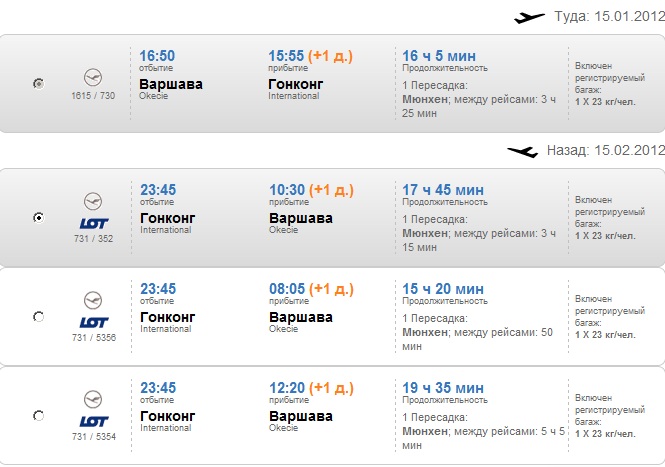The image size is (665, 467).
Task: Select return flight arriving 10:30 radio button
Action: 39,216
